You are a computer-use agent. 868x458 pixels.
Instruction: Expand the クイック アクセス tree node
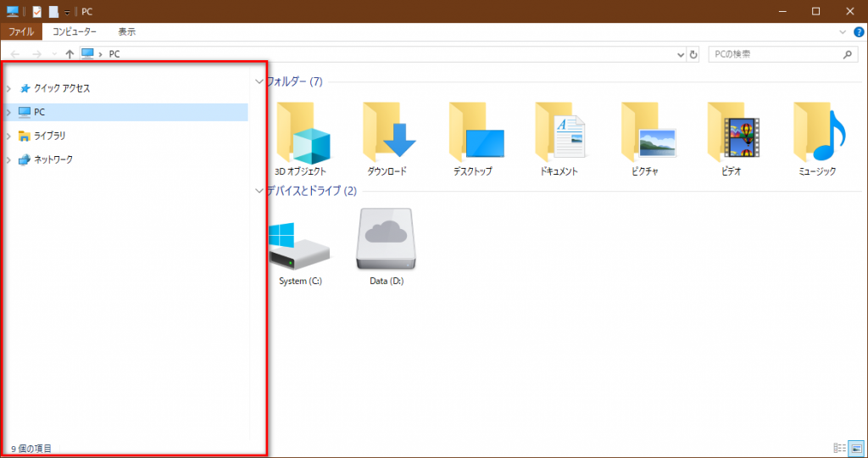[8, 88]
